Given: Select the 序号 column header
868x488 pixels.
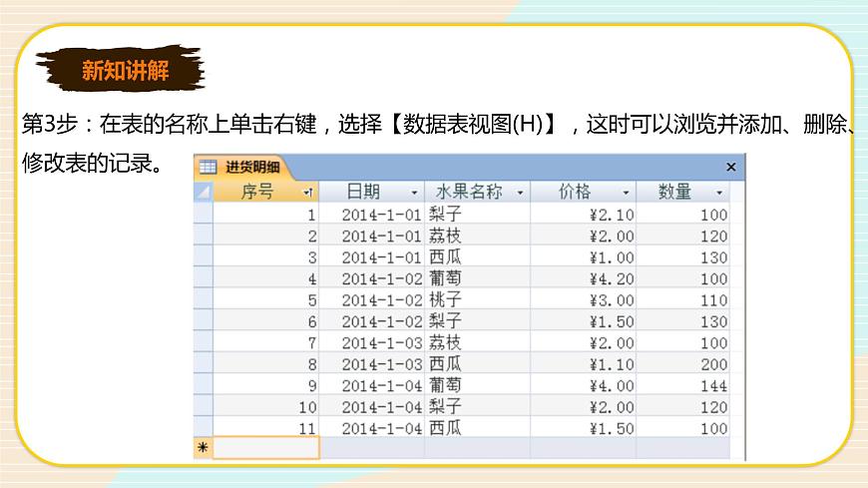Looking at the screenshot, I should [265, 192].
